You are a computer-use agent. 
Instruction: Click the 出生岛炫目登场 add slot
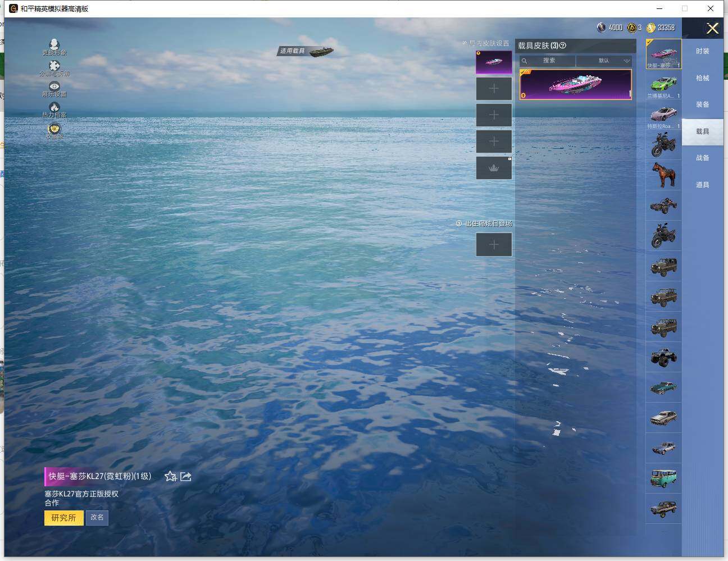[x=494, y=244]
